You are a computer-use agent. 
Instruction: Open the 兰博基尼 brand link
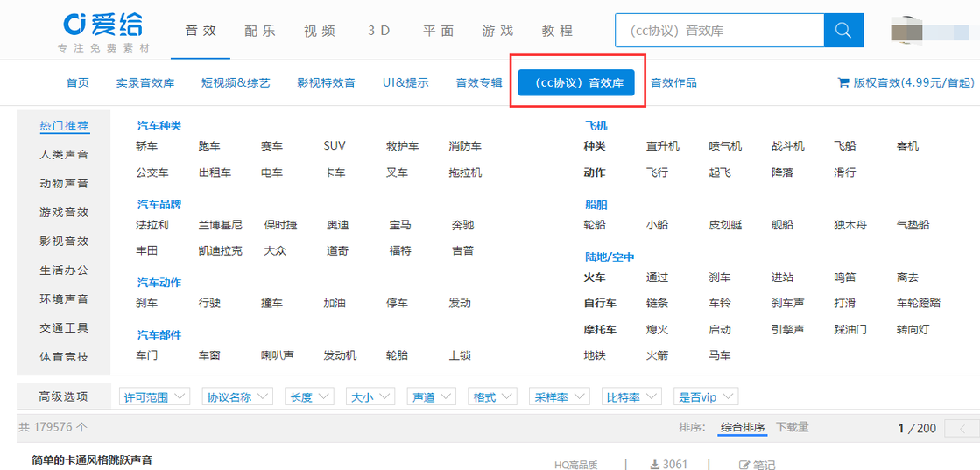[221, 225]
